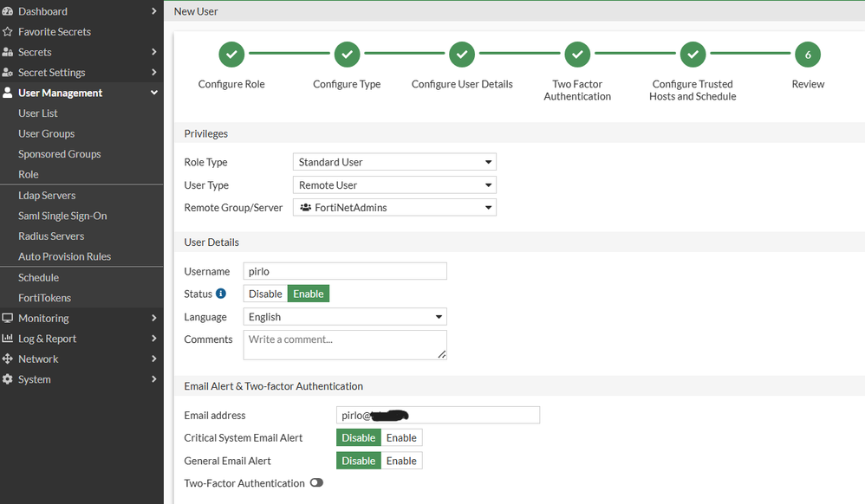Image resolution: width=865 pixels, height=504 pixels.
Task: Click the Status info icon
Action: click(x=221, y=294)
